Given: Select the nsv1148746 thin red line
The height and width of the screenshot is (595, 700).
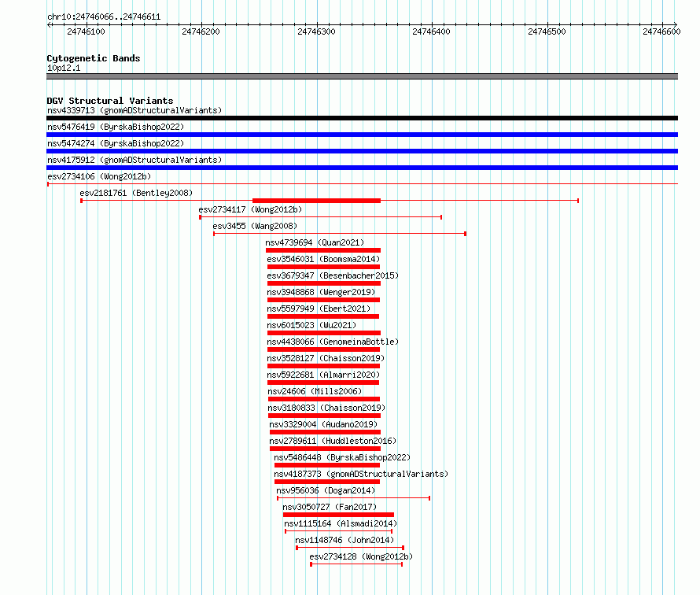Looking at the screenshot, I should (350, 548).
